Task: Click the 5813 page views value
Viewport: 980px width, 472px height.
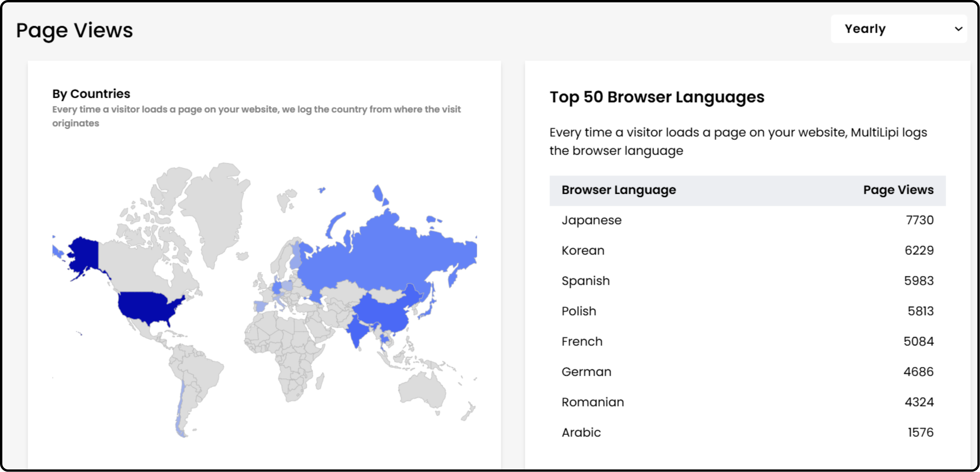Action: (x=921, y=311)
